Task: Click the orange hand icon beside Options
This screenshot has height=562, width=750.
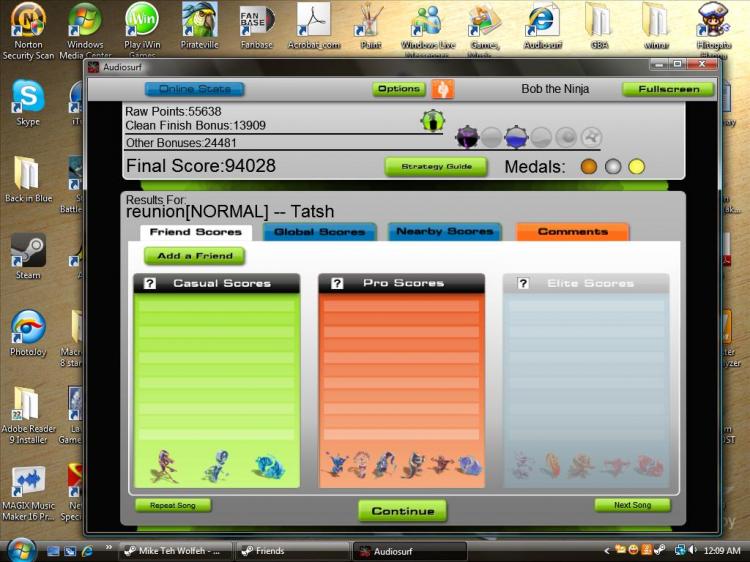Action: pyautogui.click(x=442, y=89)
